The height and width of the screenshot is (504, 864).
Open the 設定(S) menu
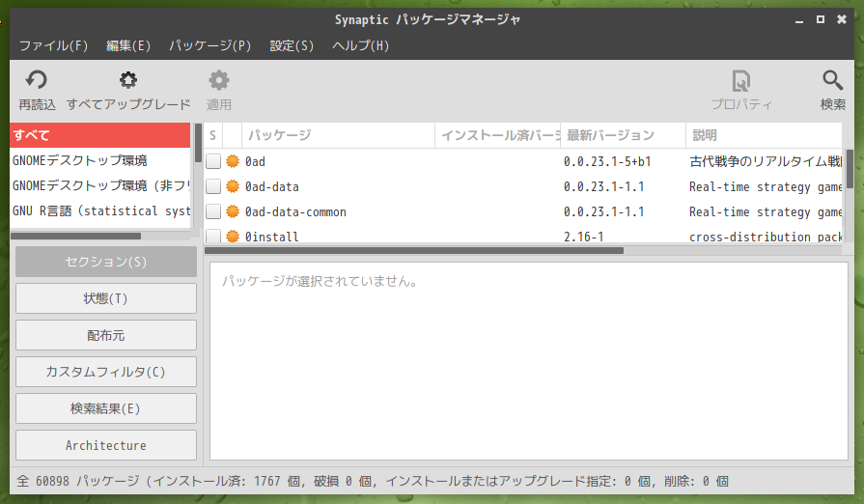292,45
